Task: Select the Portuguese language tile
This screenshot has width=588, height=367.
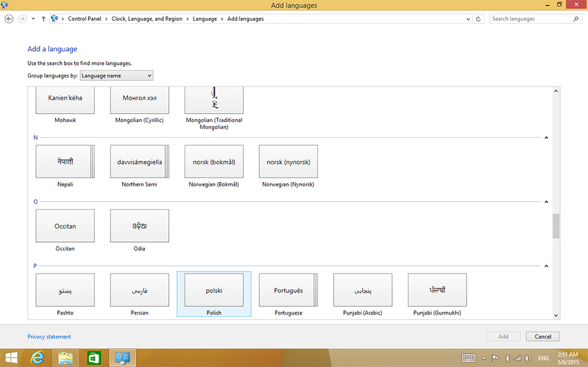Action: pos(288,290)
